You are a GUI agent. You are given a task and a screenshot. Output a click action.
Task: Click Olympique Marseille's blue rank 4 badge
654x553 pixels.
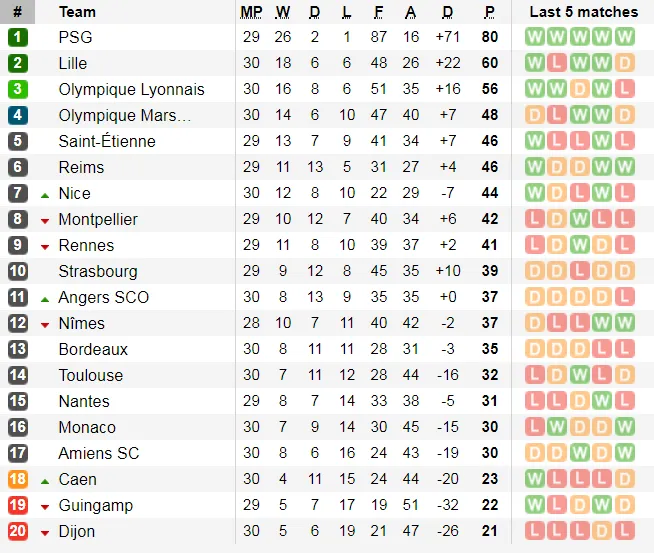pos(17,115)
